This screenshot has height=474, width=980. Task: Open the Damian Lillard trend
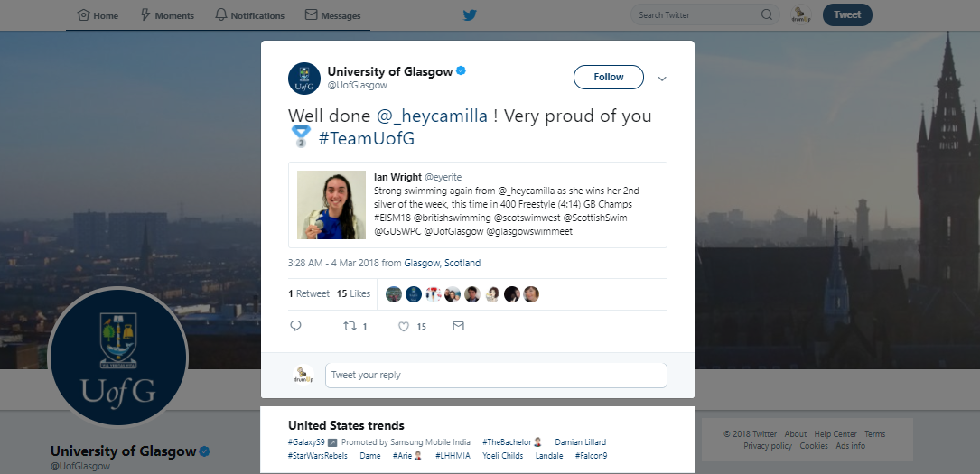click(x=581, y=442)
